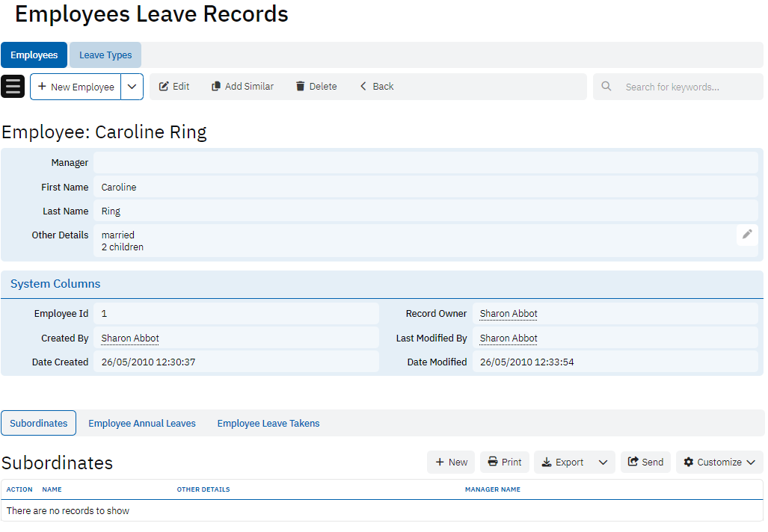The image size is (768, 532).
Task: Expand the Export options chevron
Action: 603,463
